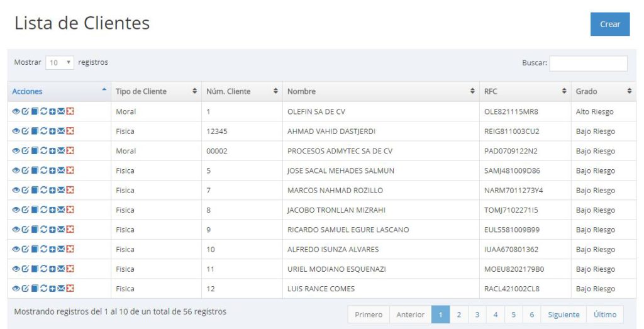Click red delete icon for RICARDO SAMUEL EGURE
Image resolution: width=644 pixels, height=329 pixels.
70,230
